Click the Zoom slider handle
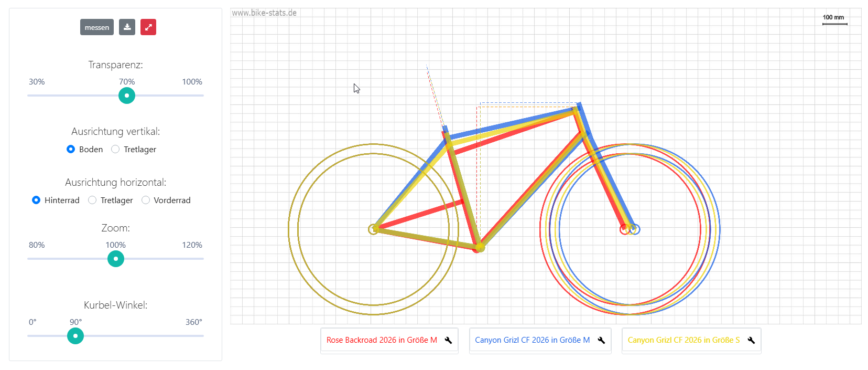Image resolution: width=868 pixels, height=370 pixels. tap(116, 259)
